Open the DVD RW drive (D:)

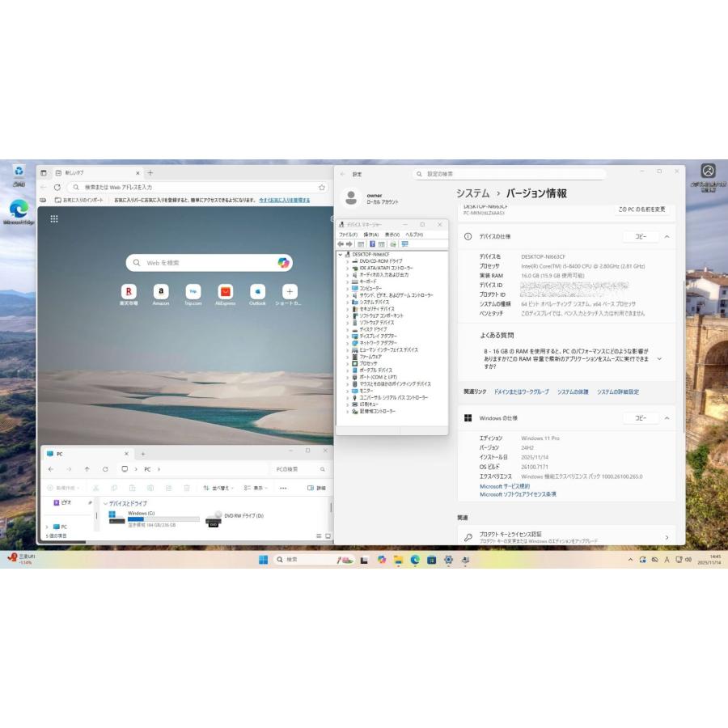pos(235,518)
